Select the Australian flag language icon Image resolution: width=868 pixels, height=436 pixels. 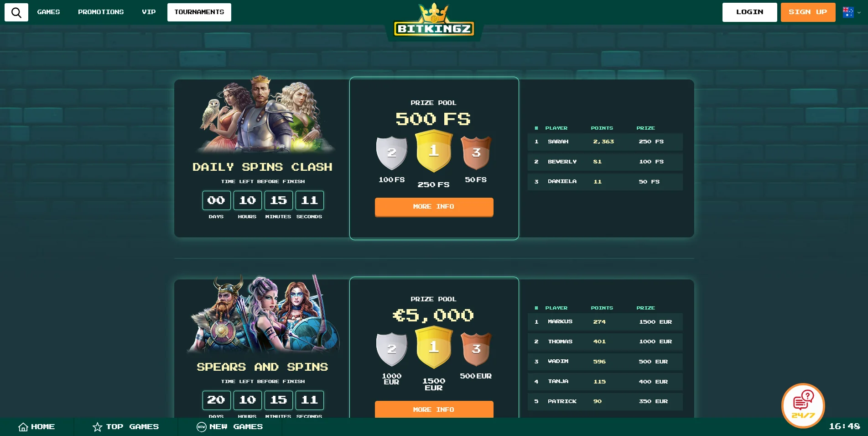pos(848,12)
